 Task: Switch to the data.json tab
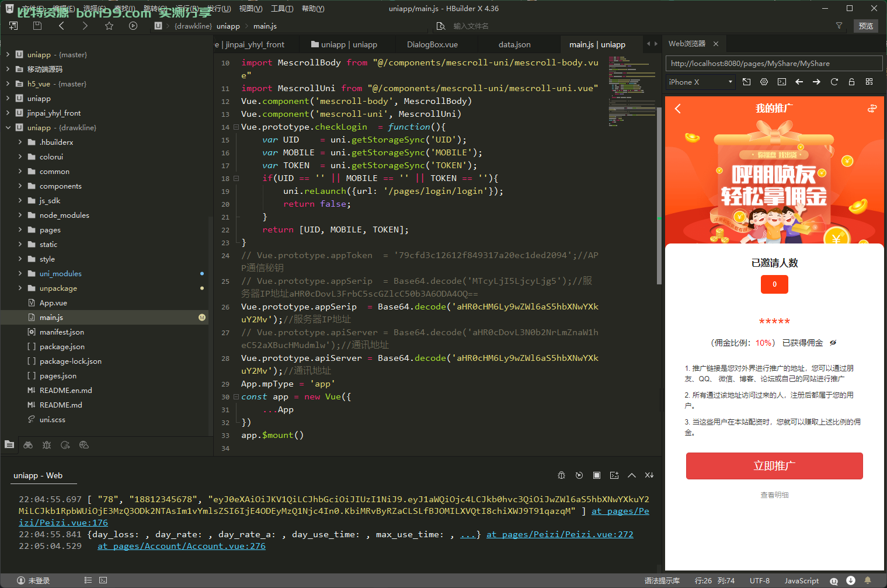pos(514,44)
